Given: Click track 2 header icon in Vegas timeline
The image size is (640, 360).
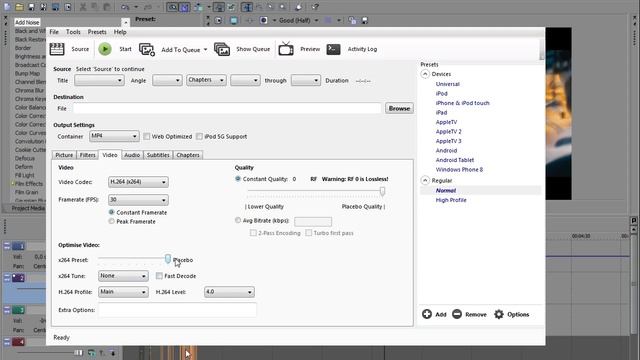Looking at the screenshot, I should coord(18,278).
